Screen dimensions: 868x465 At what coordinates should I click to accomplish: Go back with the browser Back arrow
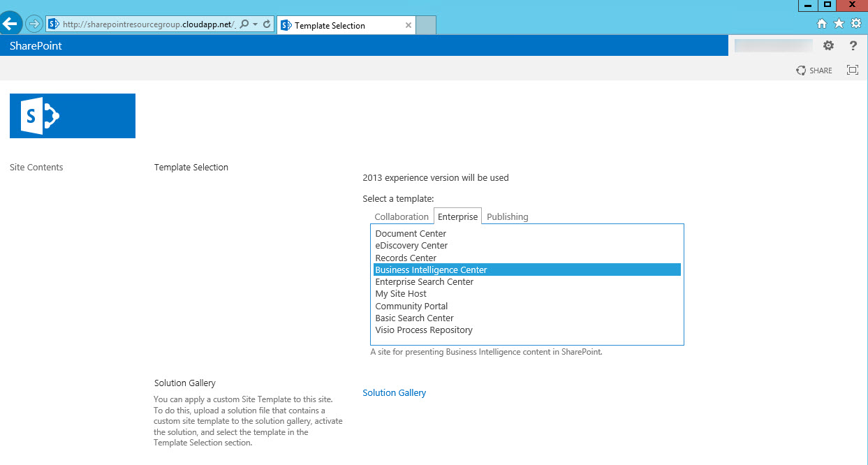(x=10, y=24)
